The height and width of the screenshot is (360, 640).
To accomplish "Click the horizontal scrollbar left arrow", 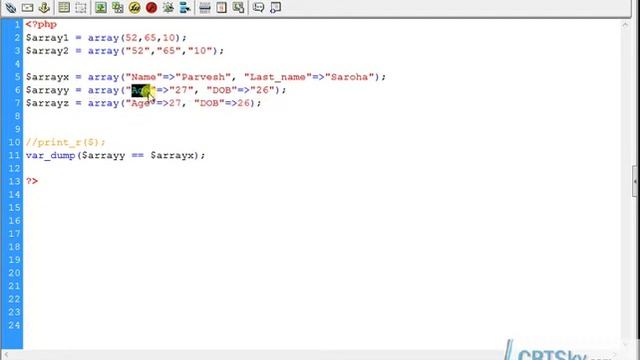I will tap(6, 355).
